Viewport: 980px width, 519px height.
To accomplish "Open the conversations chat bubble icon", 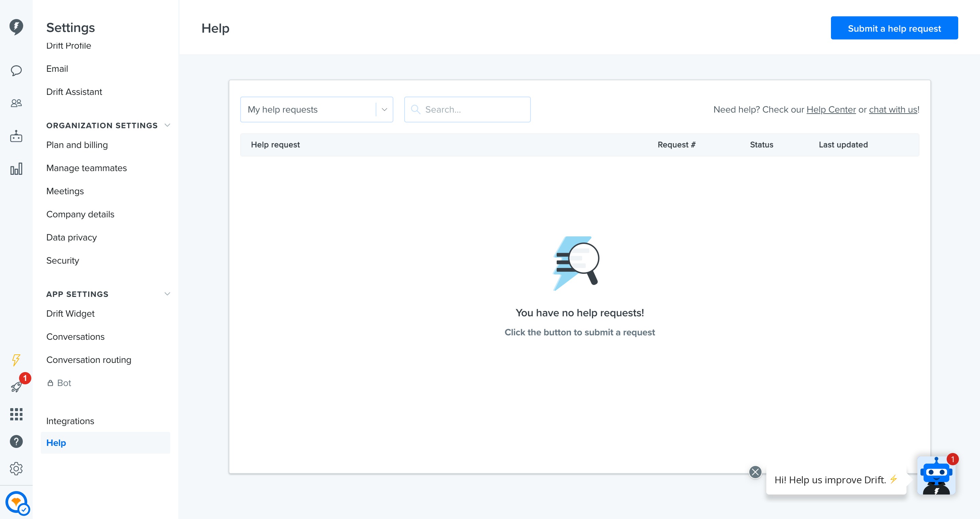I will 16,71.
